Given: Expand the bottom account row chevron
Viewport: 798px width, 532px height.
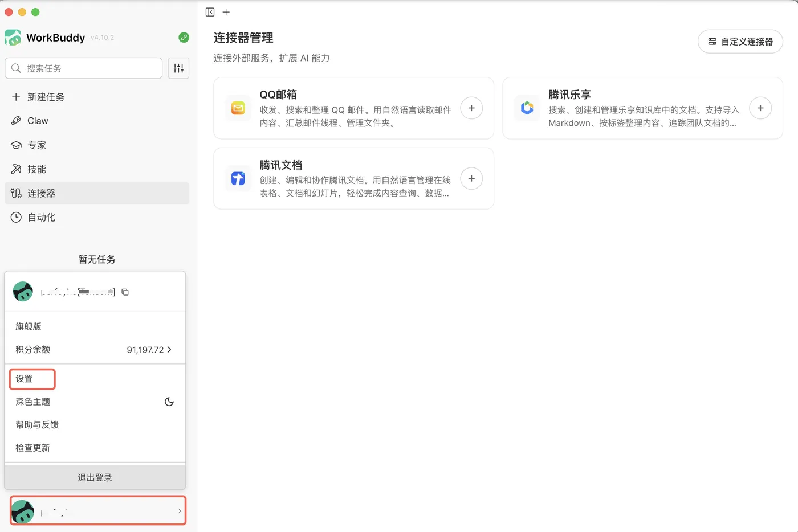Looking at the screenshot, I should pyautogui.click(x=180, y=511).
